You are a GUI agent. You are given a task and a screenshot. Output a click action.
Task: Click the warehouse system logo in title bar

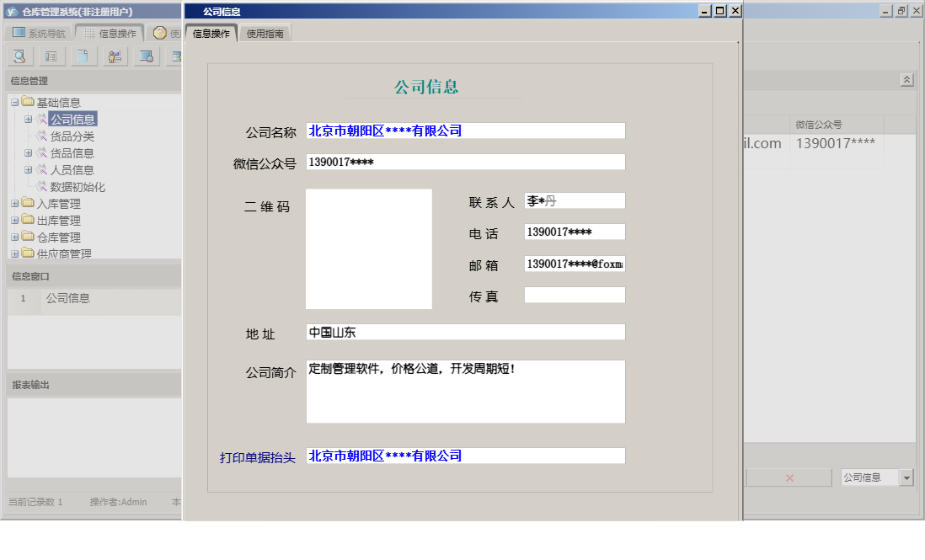click(x=11, y=9)
